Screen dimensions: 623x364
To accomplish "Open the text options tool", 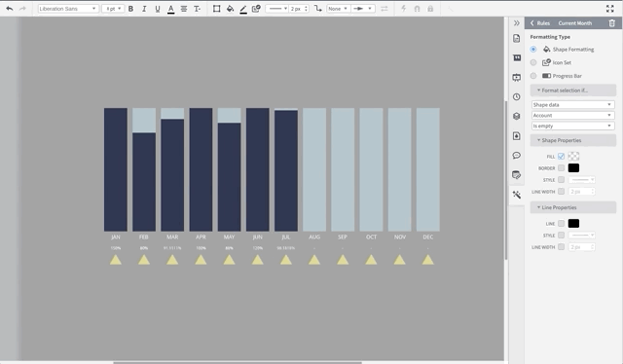I will click(197, 9).
